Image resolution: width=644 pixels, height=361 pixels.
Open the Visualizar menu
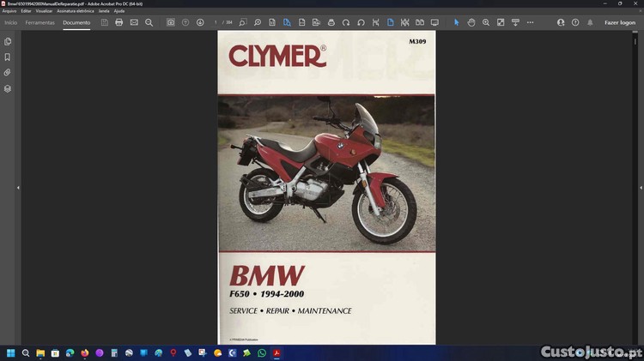[44, 11]
